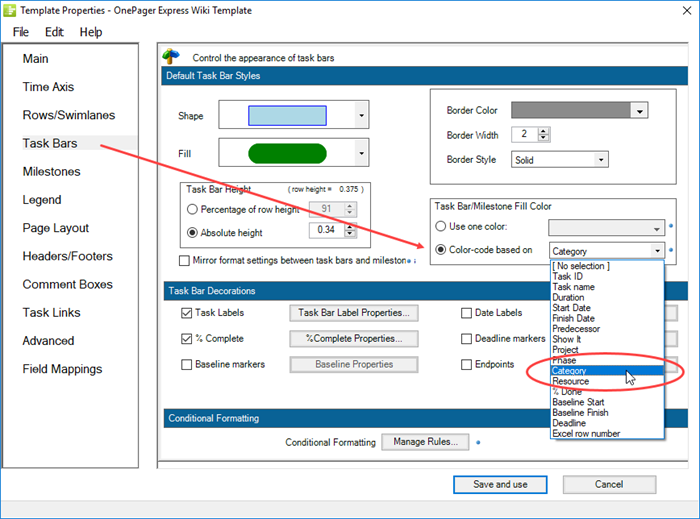Increase Border Width with the up arrow

(x=543, y=129)
